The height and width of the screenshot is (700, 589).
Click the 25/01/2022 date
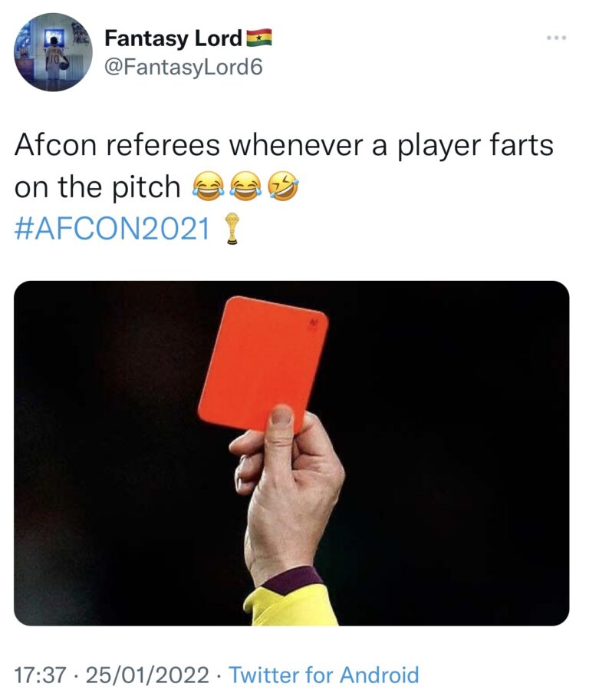click(147, 675)
